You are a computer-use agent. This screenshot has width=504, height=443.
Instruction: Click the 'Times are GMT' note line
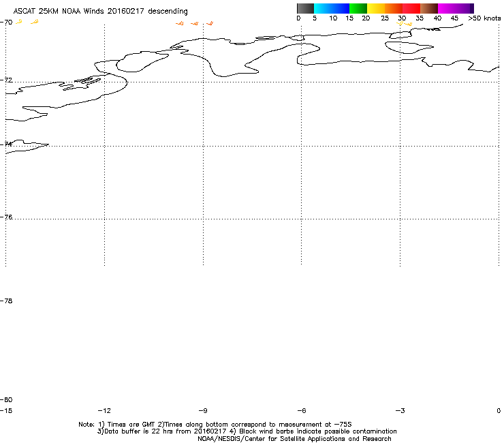coord(215,425)
